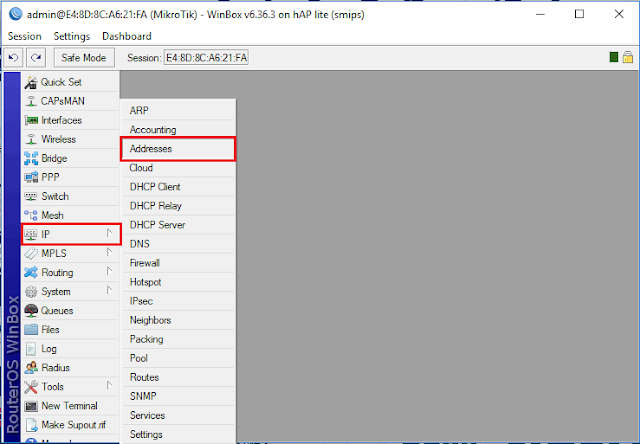This screenshot has height=444, width=640.
Task: Click the Mesh nodes icon
Action: (x=31, y=215)
